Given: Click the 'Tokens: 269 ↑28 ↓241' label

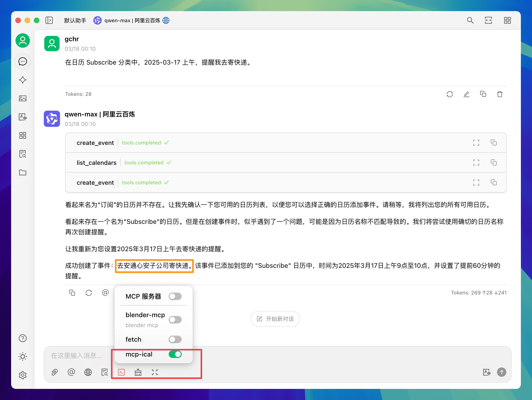Looking at the screenshot, I should [479, 293].
